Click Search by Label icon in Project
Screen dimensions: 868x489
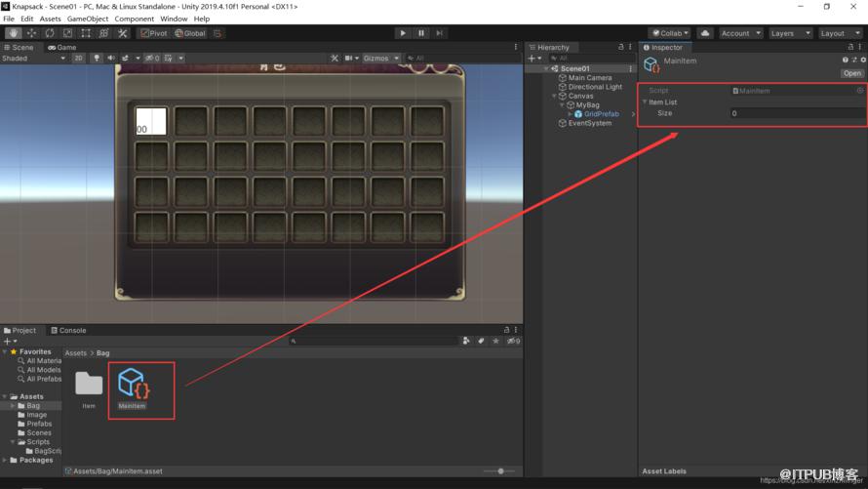point(481,342)
